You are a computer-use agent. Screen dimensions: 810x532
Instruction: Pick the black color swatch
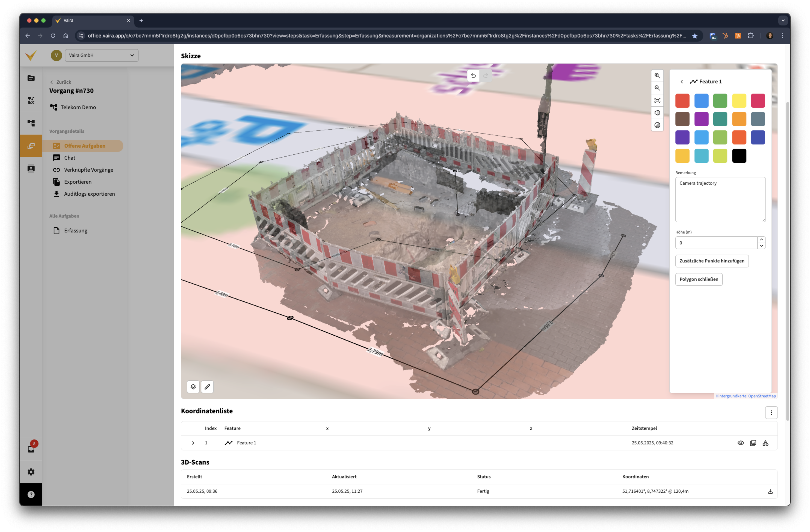coord(739,156)
